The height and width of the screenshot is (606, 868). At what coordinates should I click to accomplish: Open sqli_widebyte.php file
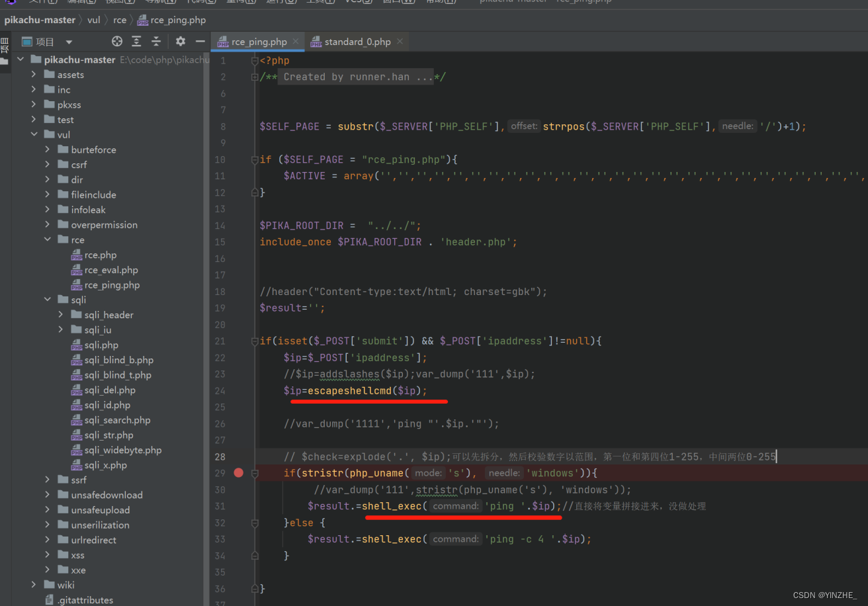122,450
